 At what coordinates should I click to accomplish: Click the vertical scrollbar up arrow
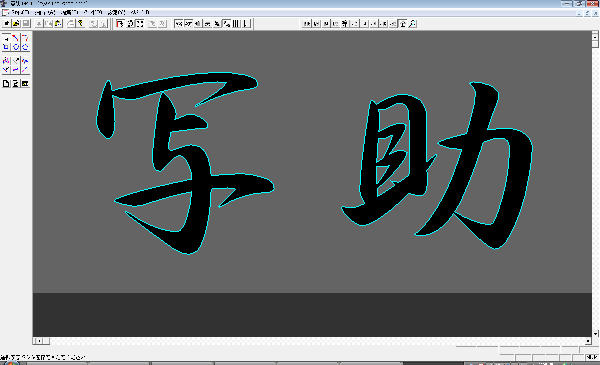(595, 36)
